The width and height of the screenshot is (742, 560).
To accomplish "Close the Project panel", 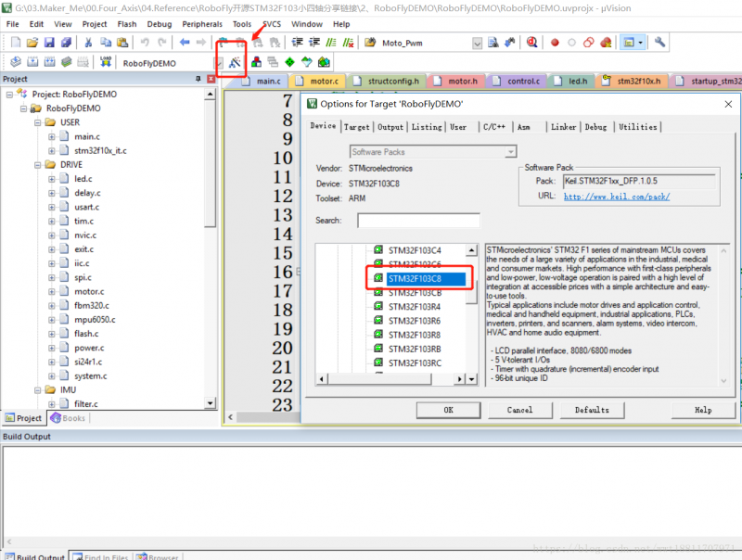I will [x=211, y=80].
